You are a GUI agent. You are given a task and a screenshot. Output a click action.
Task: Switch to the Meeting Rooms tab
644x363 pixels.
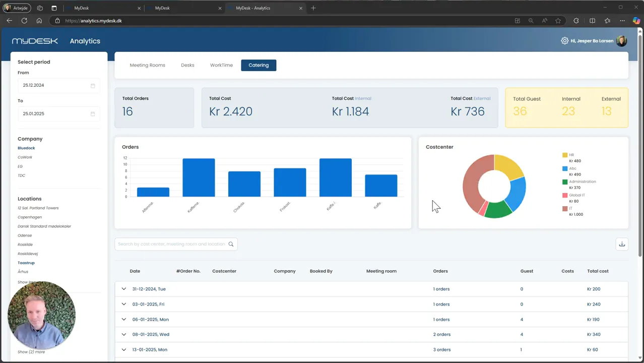[148, 65]
